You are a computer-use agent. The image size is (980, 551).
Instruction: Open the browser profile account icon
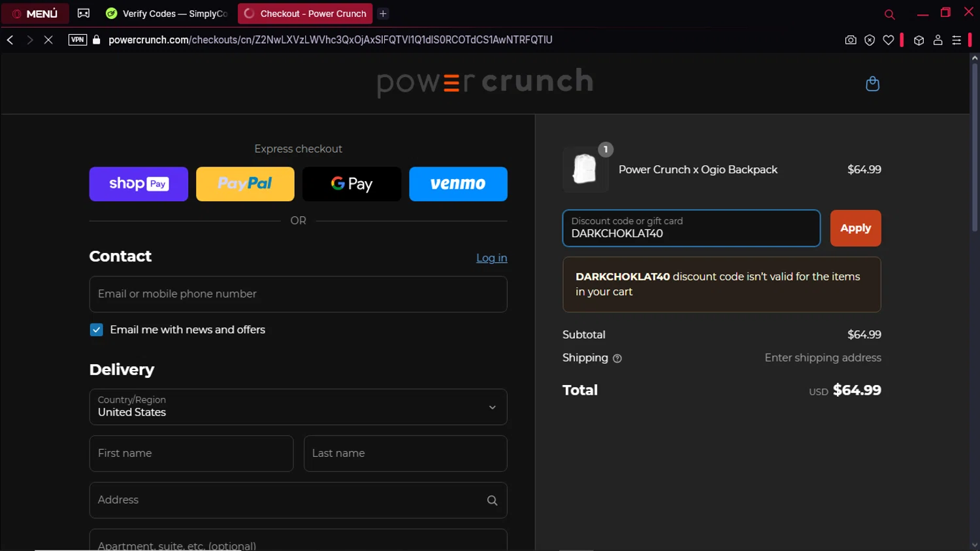938,40
